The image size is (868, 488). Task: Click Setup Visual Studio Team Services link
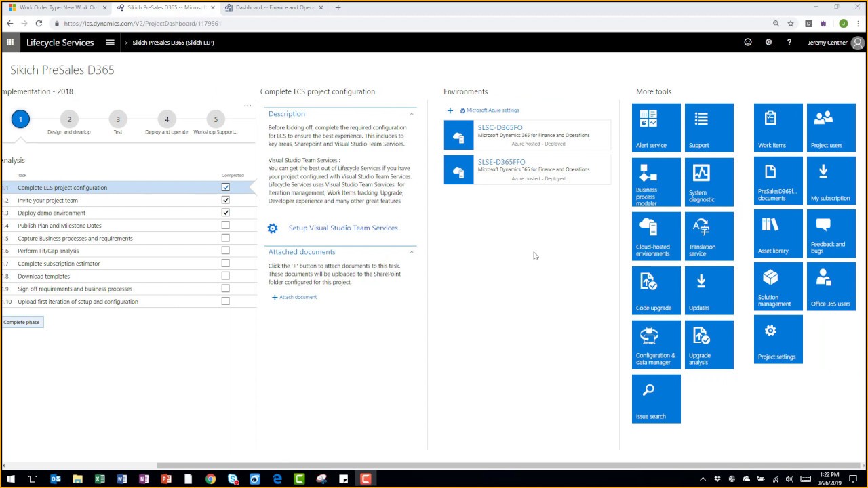click(343, 228)
